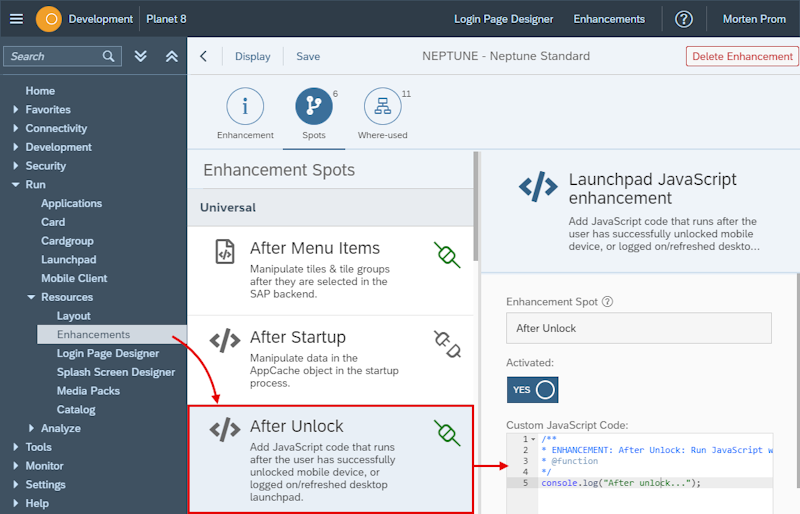Screen dimensions: 800x514
Task: Click the Enhancement Spot After Unlock field
Action: [x=639, y=328]
